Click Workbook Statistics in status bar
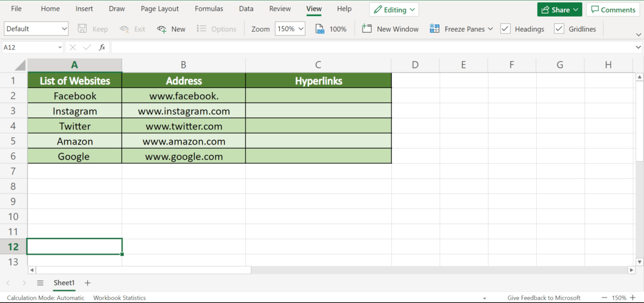 pos(119,297)
